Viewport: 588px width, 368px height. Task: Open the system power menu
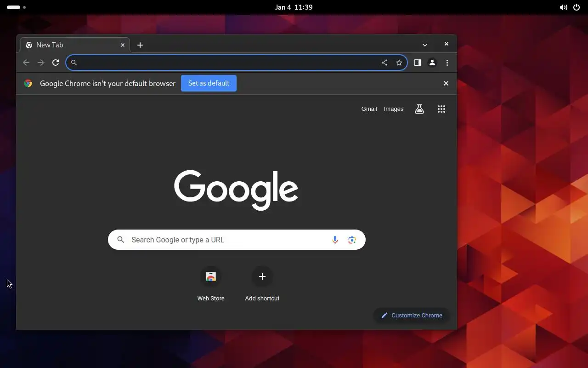(x=577, y=7)
